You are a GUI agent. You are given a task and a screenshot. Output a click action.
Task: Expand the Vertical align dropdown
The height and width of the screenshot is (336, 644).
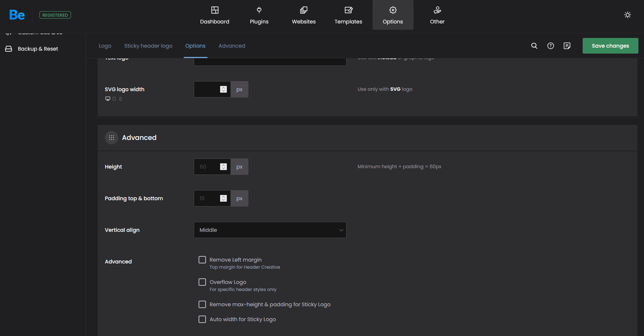click(270, 230)
